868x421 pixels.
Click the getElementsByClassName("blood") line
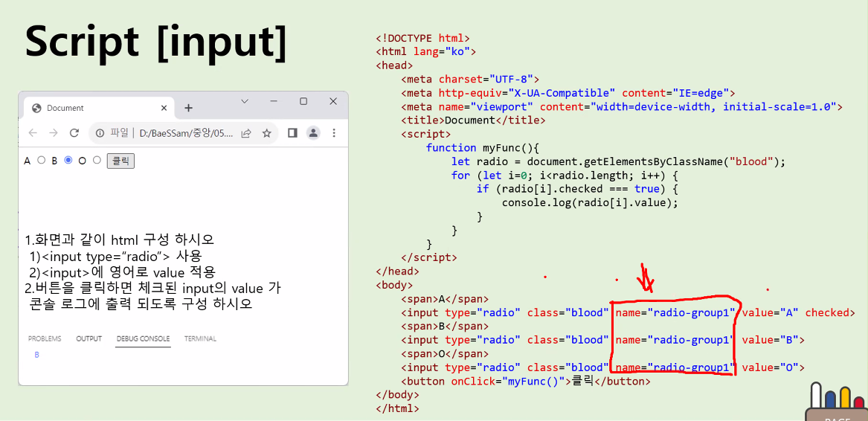tap(619, 161)
